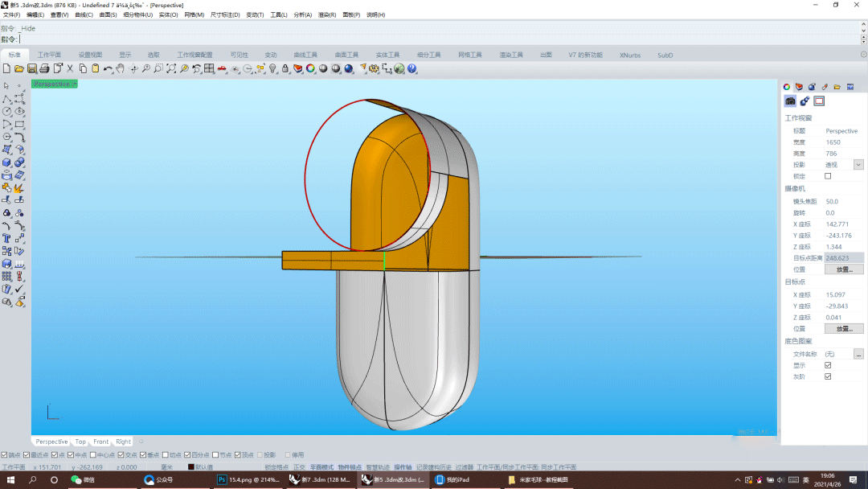
Task: Open the Print icon in toolbar
Action: click(45, 69)
